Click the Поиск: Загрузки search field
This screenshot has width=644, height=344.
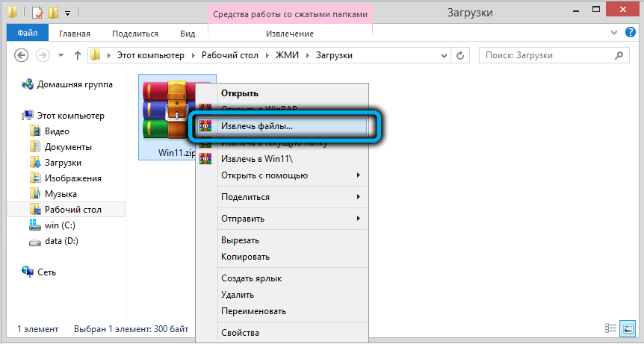click(545, 55)
